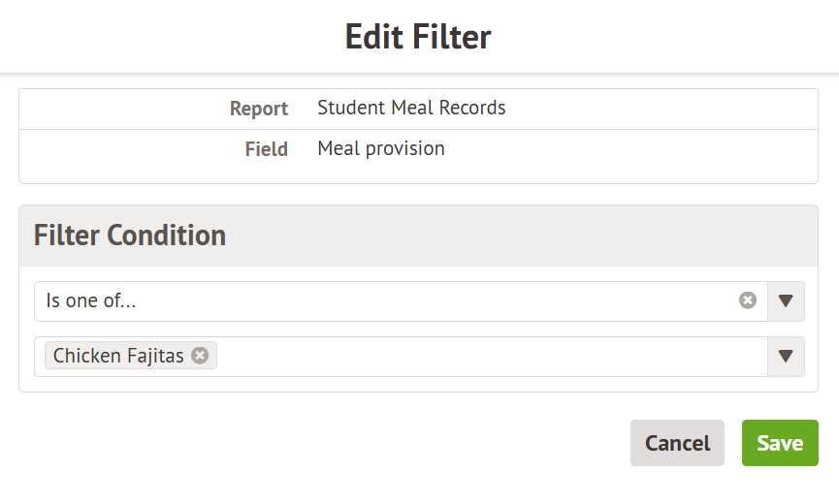Select the Chicken Fajitas tag label
839x504 pixels.
(118, 356)
